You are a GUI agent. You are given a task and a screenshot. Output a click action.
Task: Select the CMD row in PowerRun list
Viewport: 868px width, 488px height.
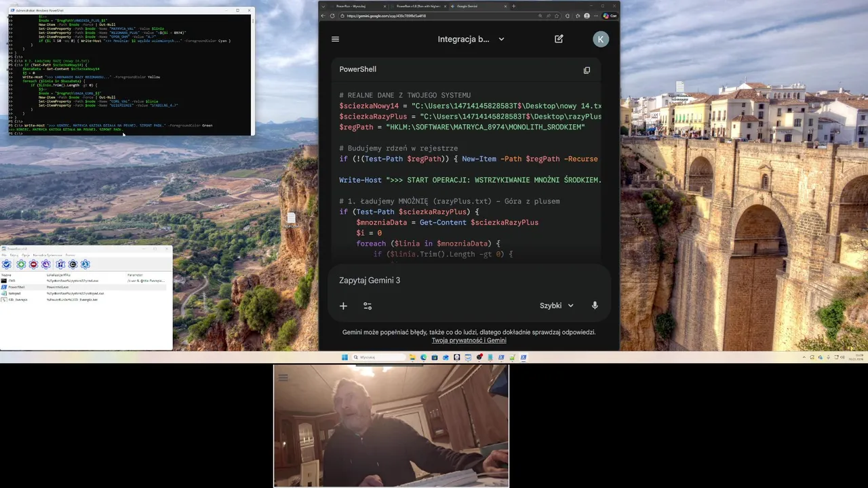(x=83, y=281)
